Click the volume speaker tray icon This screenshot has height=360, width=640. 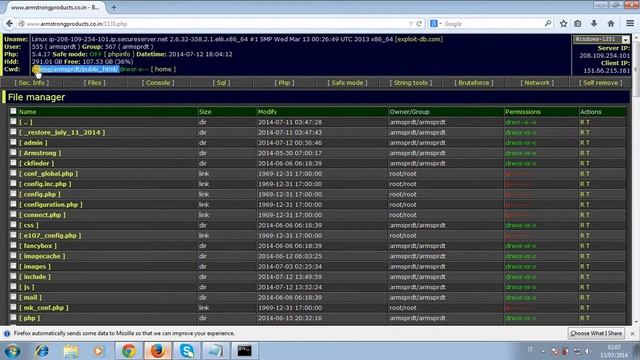click(x=587, y=351)
